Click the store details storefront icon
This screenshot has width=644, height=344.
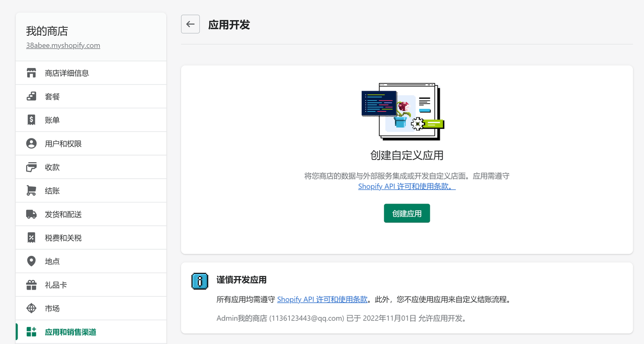point(31,73)
